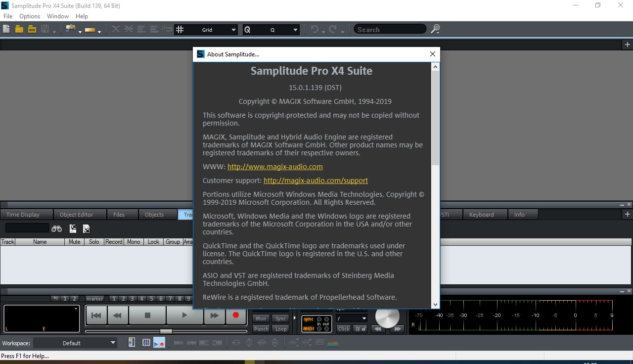
Task: Click the colorful spectrum visualization icon
Action: [x=333, y=343]
